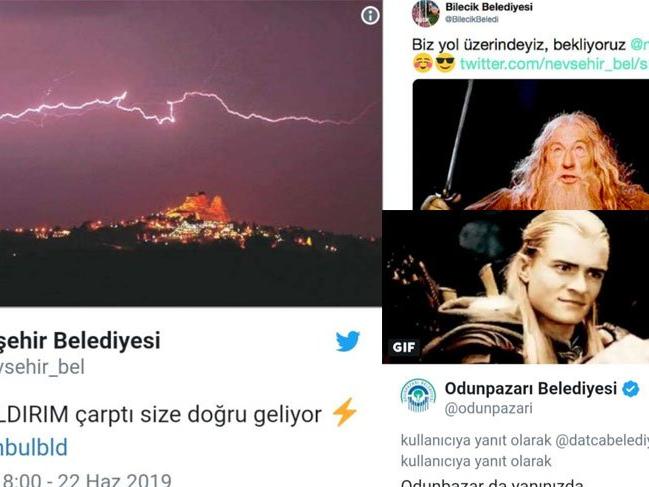Click the @datcabelediy mention link

pos(601,441)
